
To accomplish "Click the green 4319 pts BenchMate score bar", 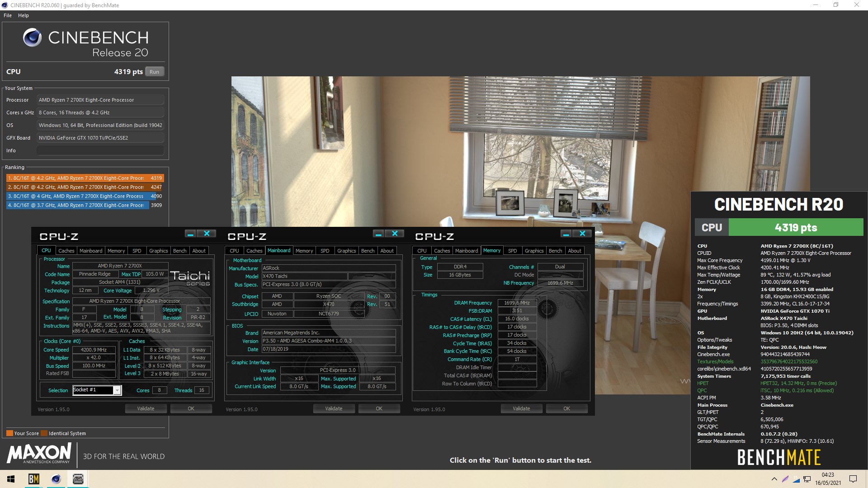I will (x=796, y=227).
